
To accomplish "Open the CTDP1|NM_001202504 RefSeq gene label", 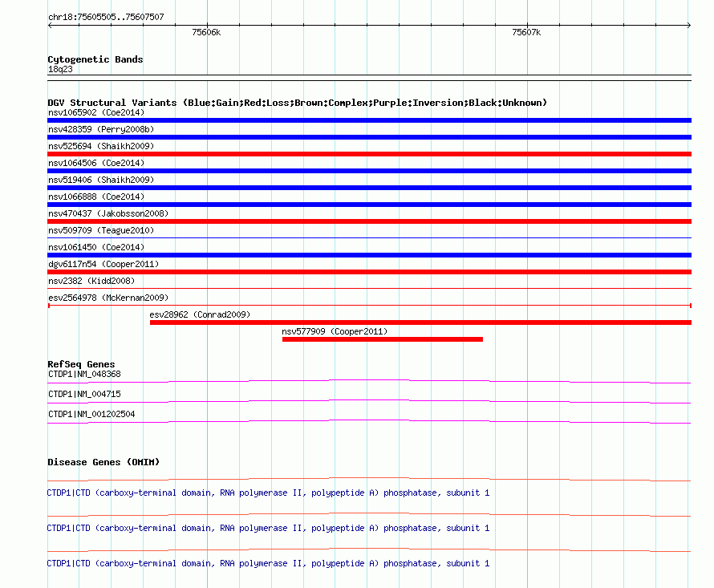I will click(91, 415).
